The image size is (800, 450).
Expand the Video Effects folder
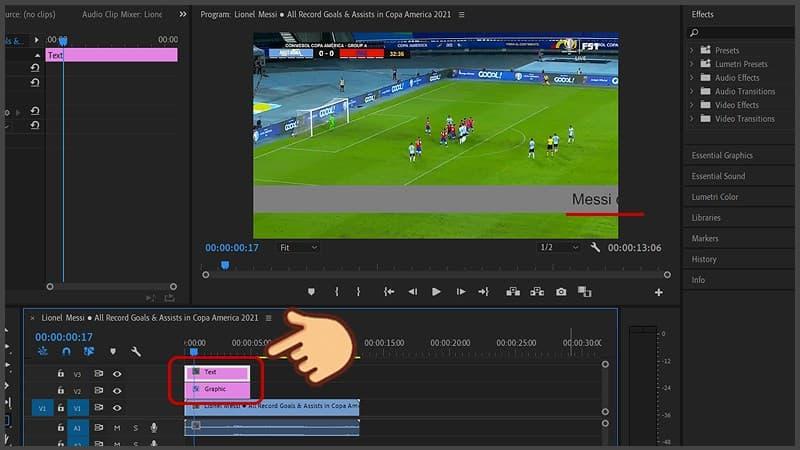[x=692, y=105]
